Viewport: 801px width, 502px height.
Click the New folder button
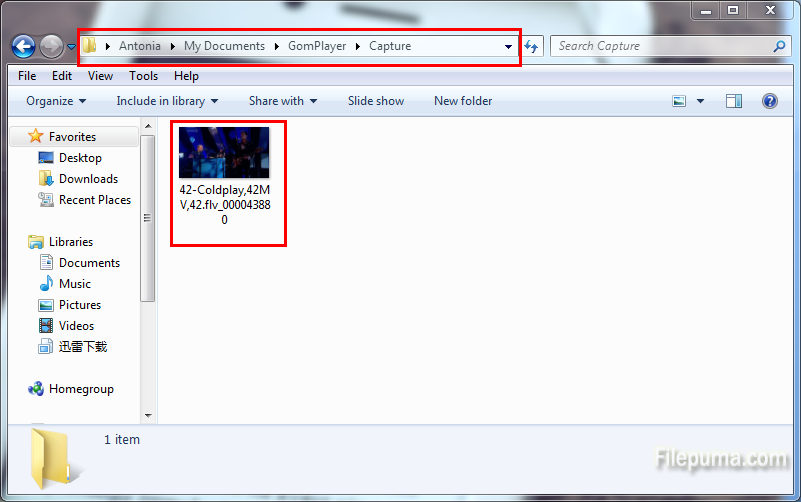pos(462,101)
